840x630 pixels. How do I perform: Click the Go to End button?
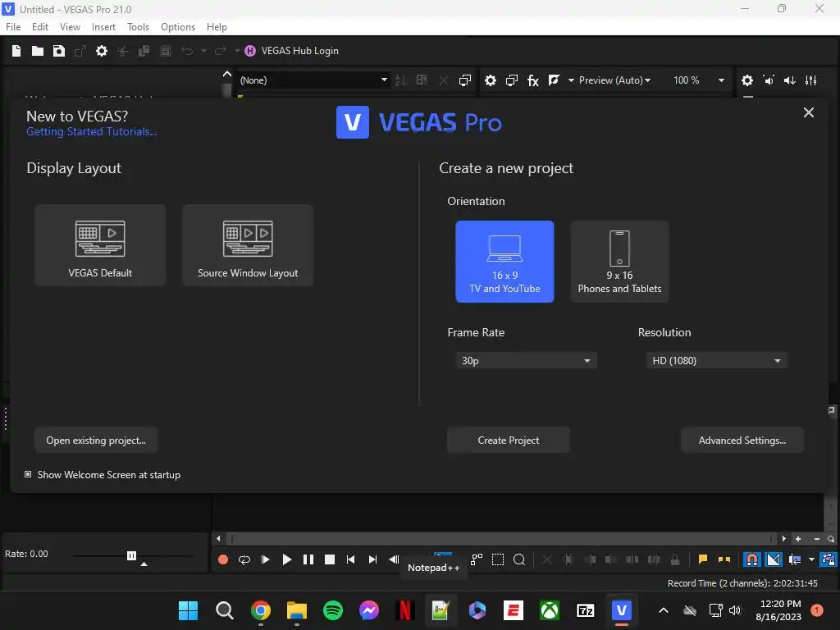click(372, 559)
